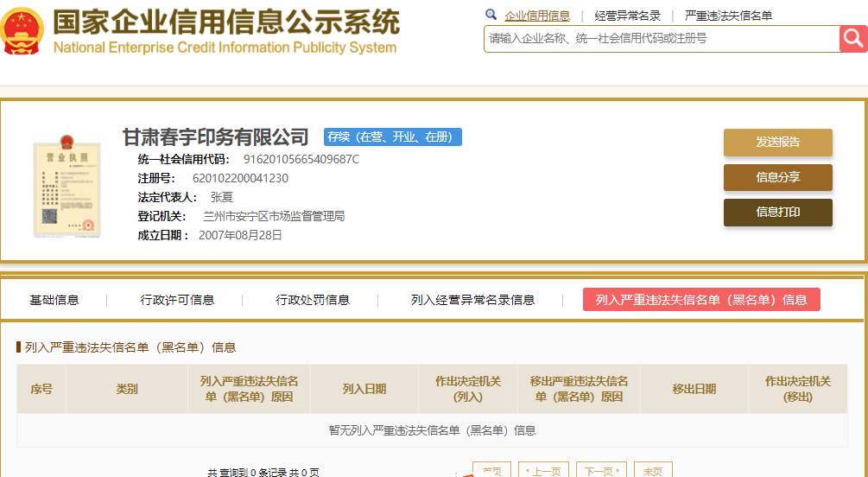The width and height of the screenshot is (868, 477).
Task: Click the section heading 列入严重违法失信名单（黑名单）信息
Action: point(130,347)
